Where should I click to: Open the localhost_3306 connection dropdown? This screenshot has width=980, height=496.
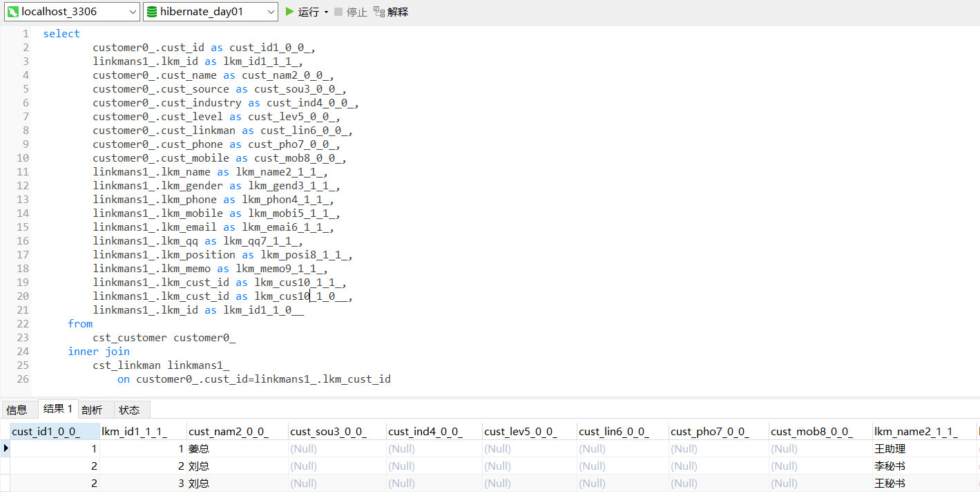coord(72,12)
